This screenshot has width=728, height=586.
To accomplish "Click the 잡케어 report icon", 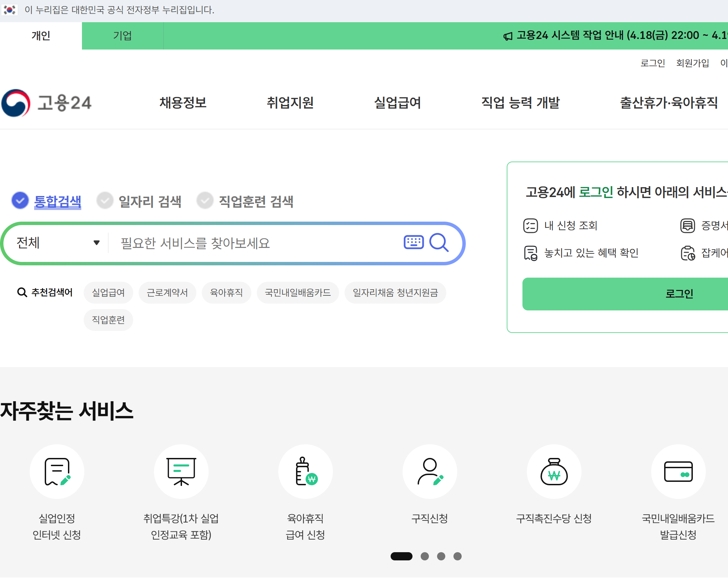I will coord(688,253).
